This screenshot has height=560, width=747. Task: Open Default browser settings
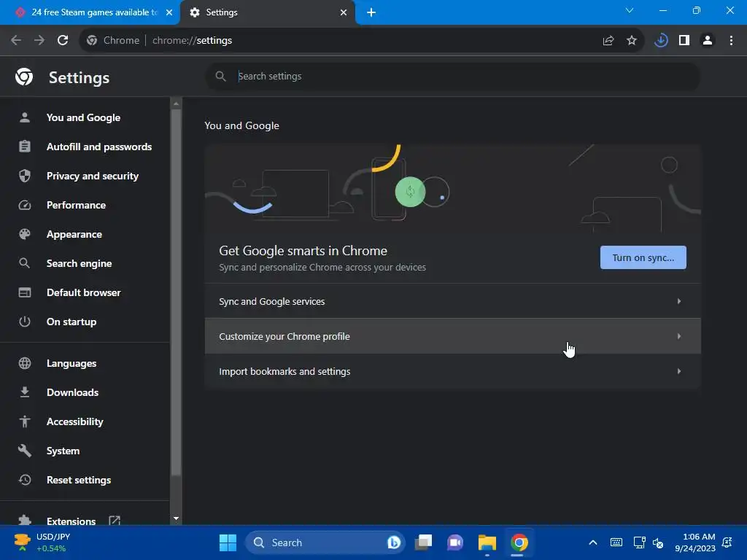tap(85, 292)
